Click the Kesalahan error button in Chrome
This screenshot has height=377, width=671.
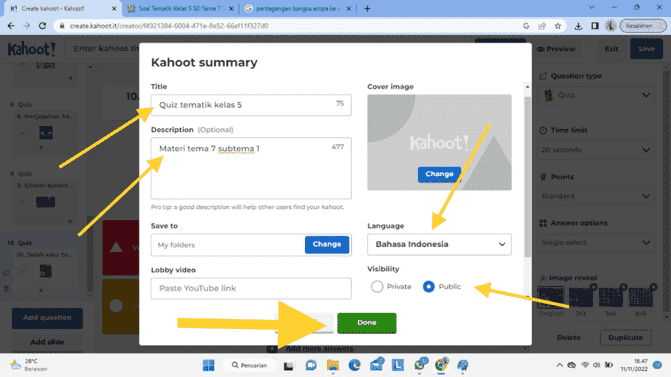click(x=643, y=26)
